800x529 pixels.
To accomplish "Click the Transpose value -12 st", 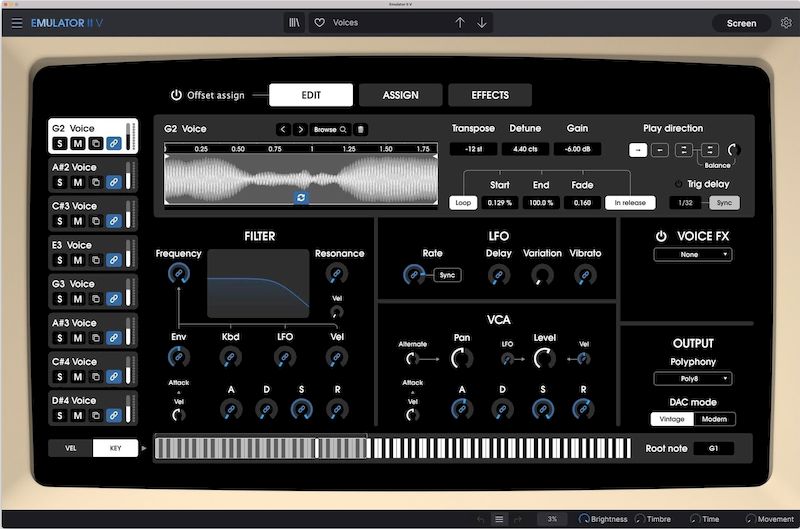I will coord(473,149).
